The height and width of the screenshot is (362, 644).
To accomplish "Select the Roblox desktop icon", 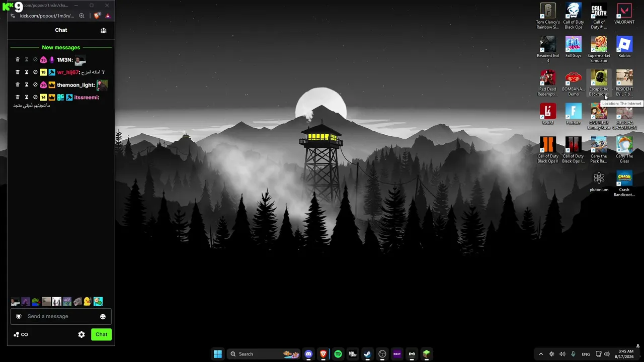I will [x=624, y=48].
